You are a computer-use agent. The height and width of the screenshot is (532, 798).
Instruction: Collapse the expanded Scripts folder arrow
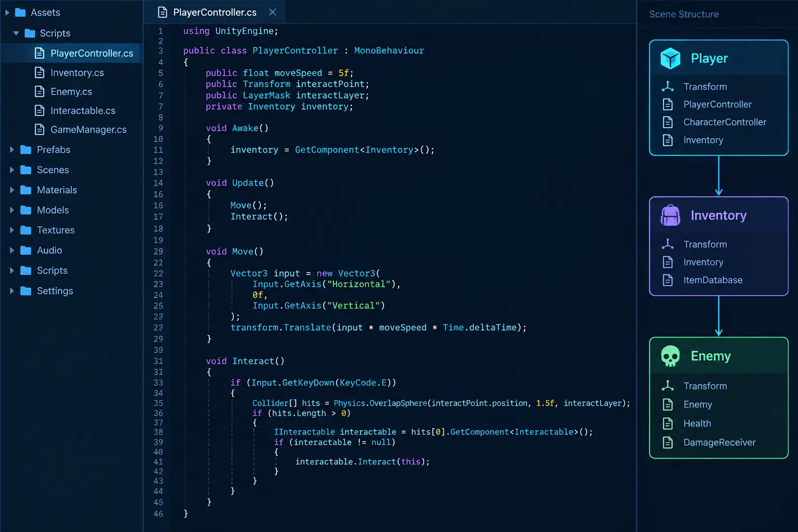[x=16, y=33]
